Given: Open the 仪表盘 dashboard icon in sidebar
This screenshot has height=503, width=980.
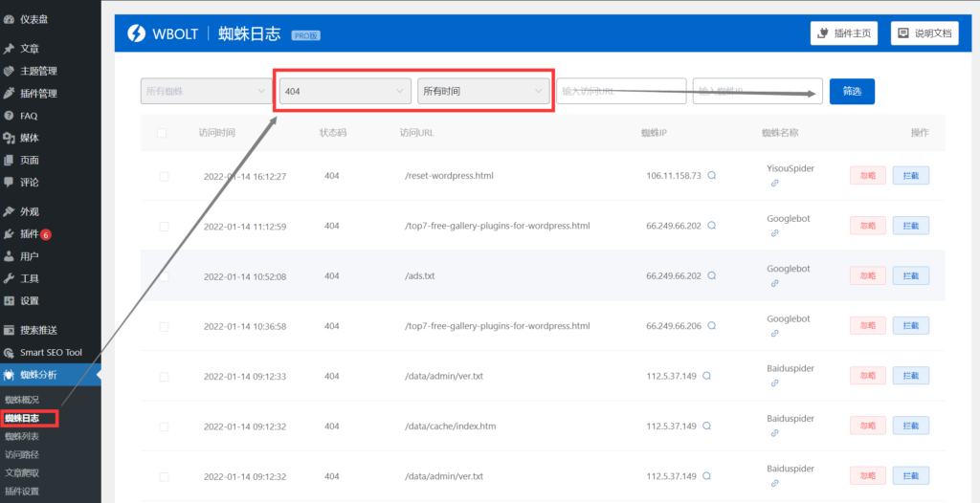Looking at the screenshot, I should pyautogui.click(x=9, y=19).
